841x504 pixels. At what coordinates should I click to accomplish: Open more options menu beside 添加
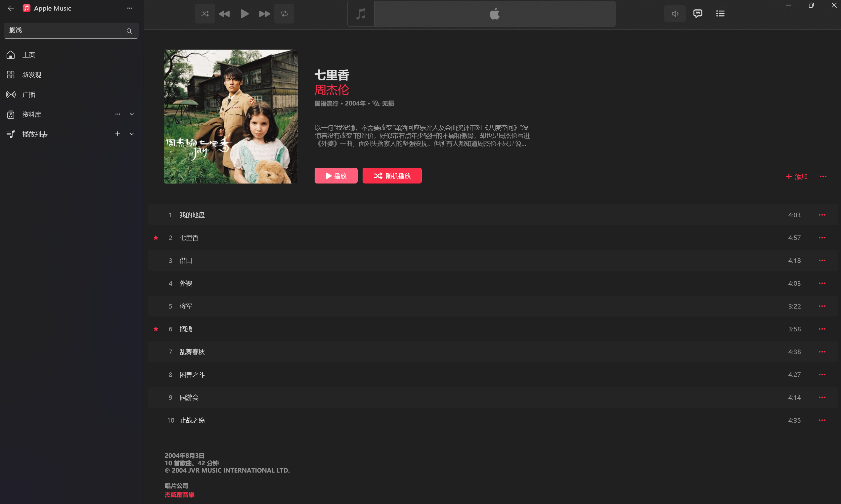point(823,176)
